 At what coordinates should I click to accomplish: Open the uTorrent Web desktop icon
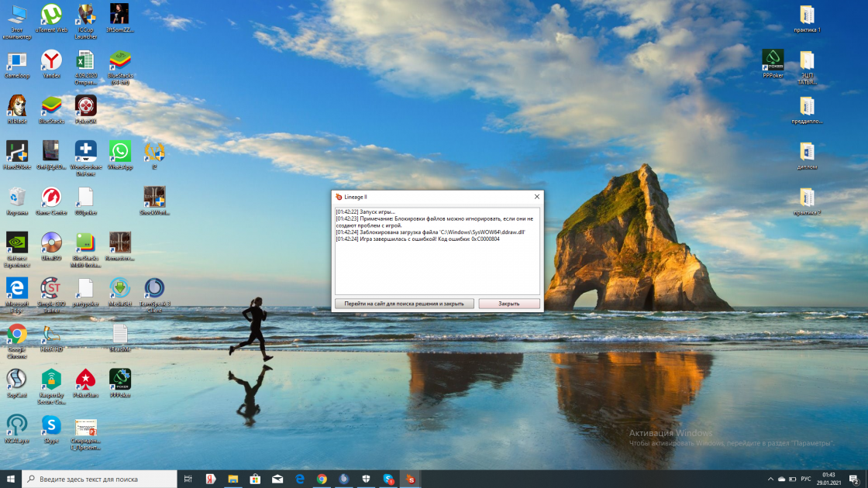point(51,15)
